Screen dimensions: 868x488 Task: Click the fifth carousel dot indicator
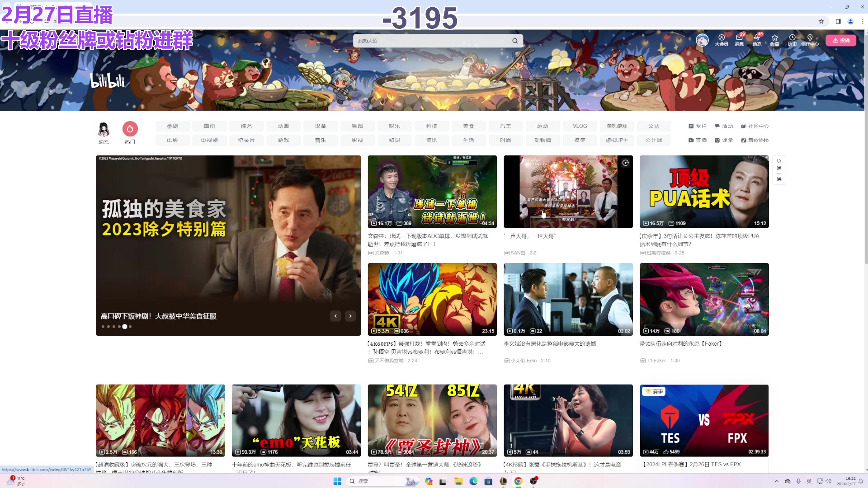click(x=125, y=326)
